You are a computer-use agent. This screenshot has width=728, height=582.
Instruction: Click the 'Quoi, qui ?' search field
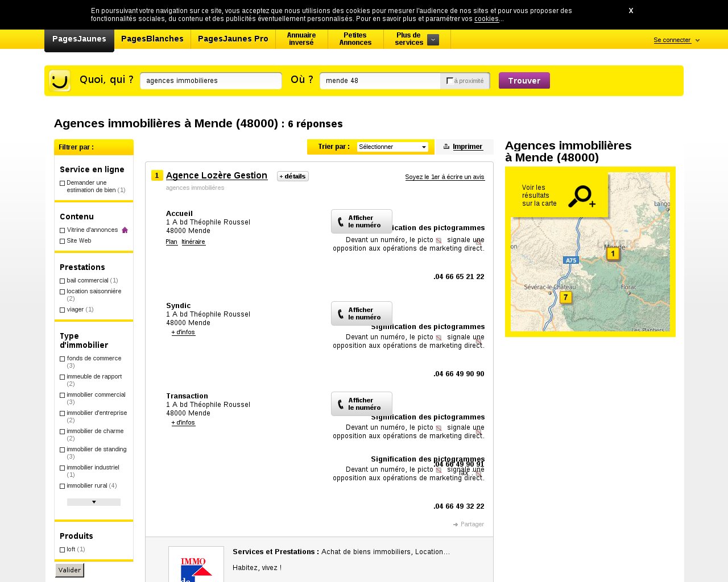[x=211, y=81]
